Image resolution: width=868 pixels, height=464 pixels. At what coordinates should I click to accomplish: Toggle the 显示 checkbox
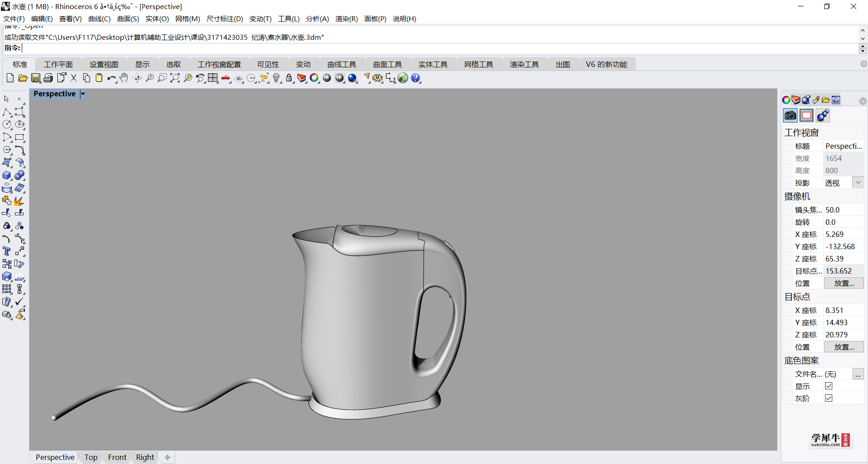(x=829, y=386)
